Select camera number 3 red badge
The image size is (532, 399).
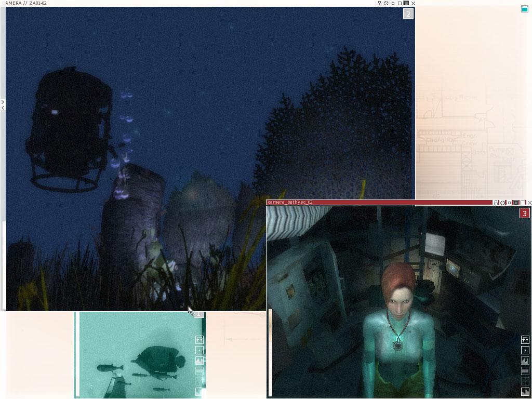click(524, 214)
